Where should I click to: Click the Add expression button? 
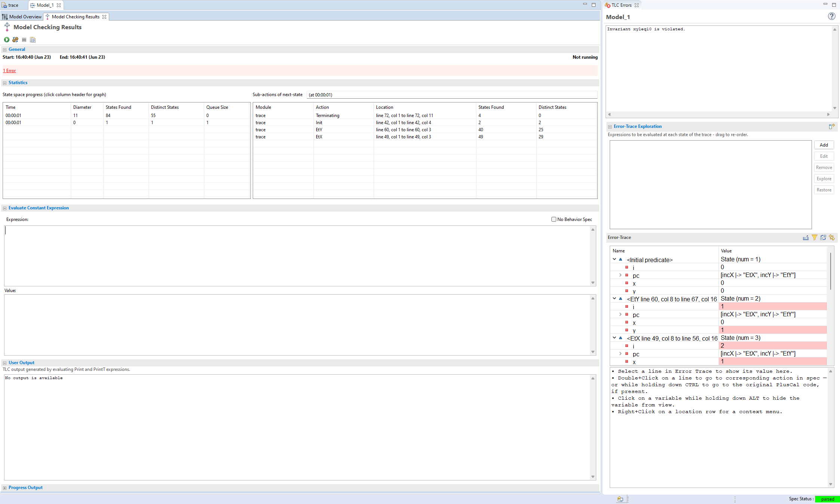pos(824,145)
